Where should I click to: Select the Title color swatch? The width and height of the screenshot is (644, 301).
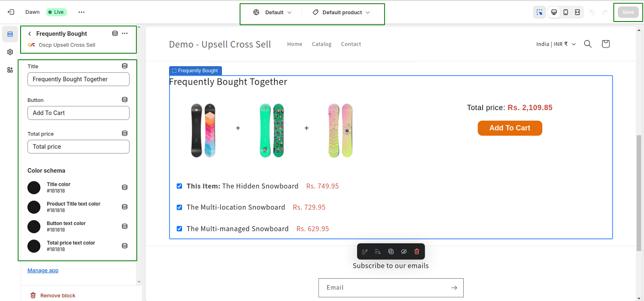(34, 187)
